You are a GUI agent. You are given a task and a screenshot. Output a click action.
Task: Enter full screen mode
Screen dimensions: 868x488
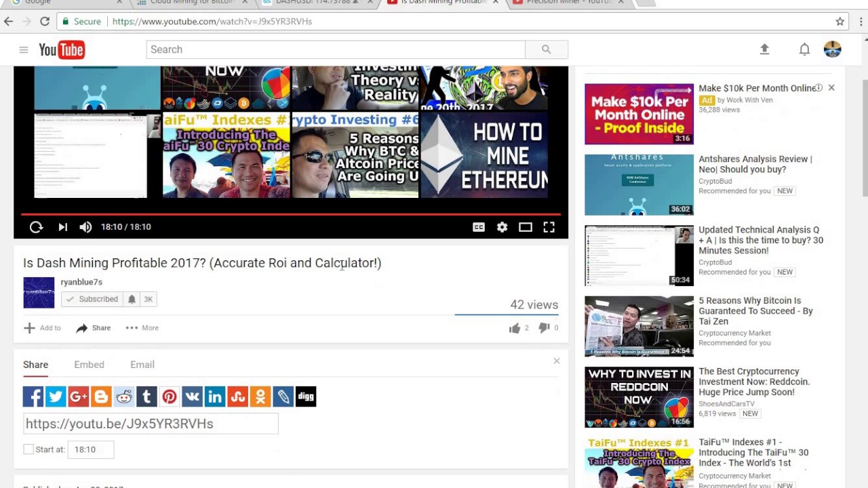click(549, 227)
